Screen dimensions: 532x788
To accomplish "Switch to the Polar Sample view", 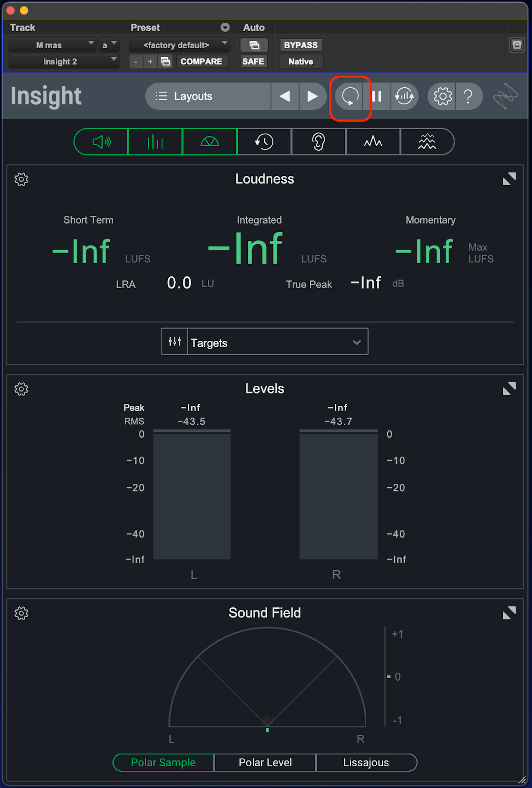I will click(x=164, y=762).
